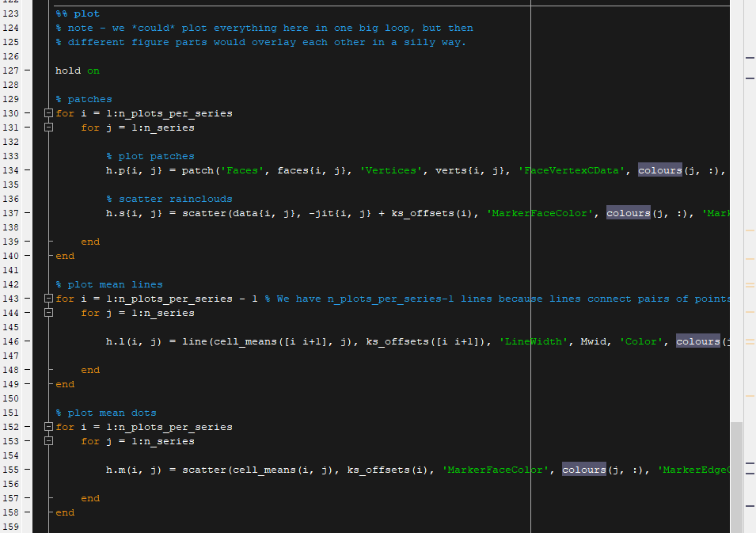Click the 'on' keyword after hold
The image size is (756, 533).
93,70
